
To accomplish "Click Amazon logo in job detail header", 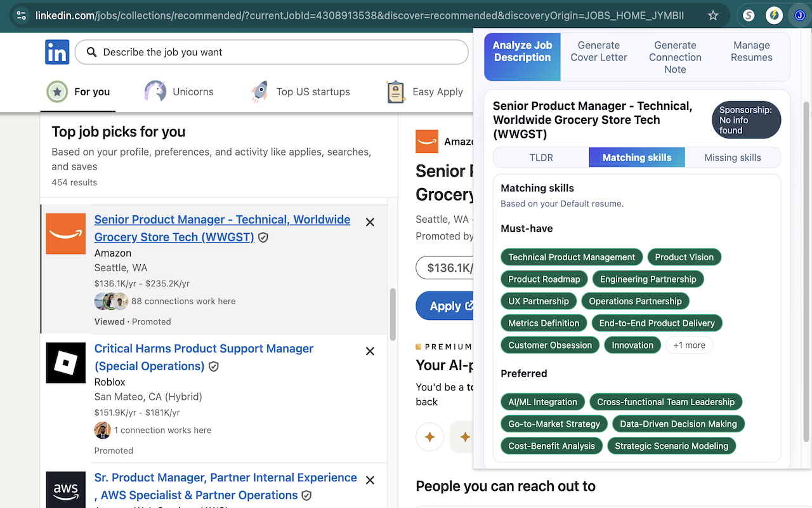I will (x=427, y=142).
